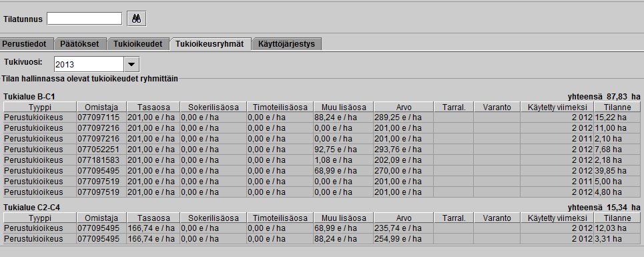Image resolution: width=644 pixels, height=257 pixels.
Task: Select row with owner 077097115
Action: (322, 117)
